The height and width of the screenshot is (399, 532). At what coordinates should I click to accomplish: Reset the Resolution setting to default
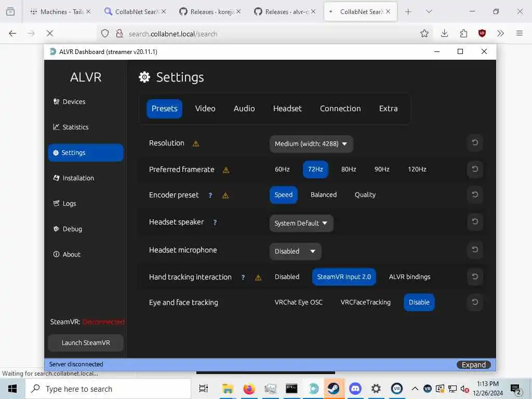[x=475, y=143]
